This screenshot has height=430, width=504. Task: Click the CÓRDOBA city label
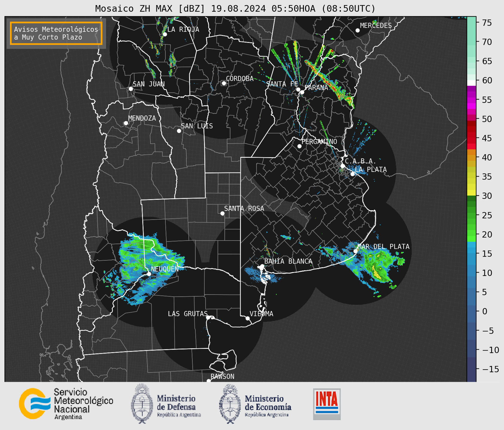point(240,79)
